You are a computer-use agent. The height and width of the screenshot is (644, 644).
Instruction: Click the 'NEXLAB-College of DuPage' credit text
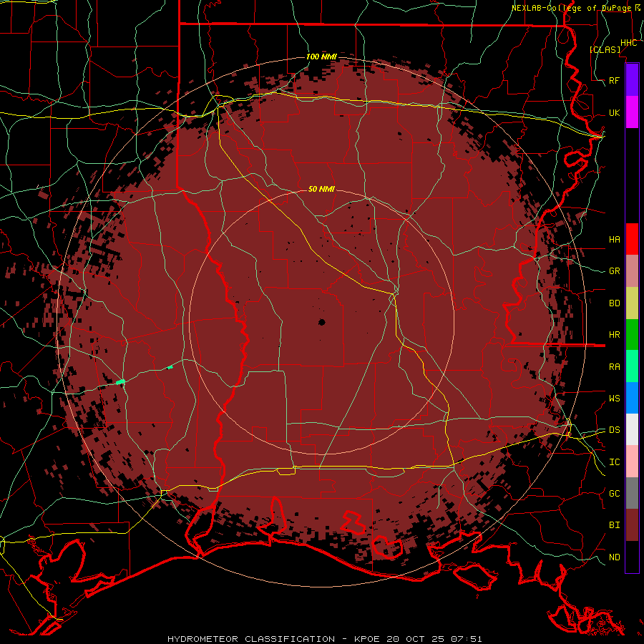[x=571, y=8]
